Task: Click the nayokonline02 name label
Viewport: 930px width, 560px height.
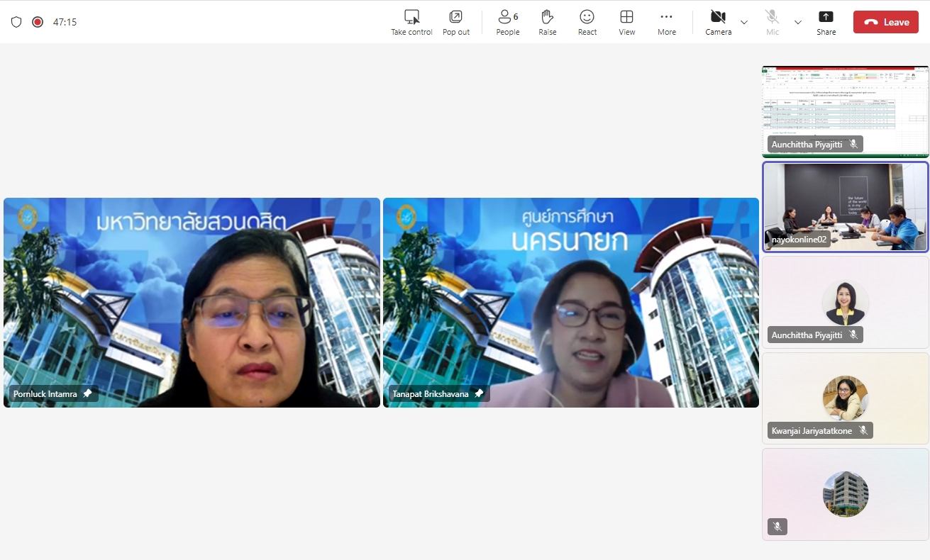Action: pyautogui.click(x=799, y=240)
